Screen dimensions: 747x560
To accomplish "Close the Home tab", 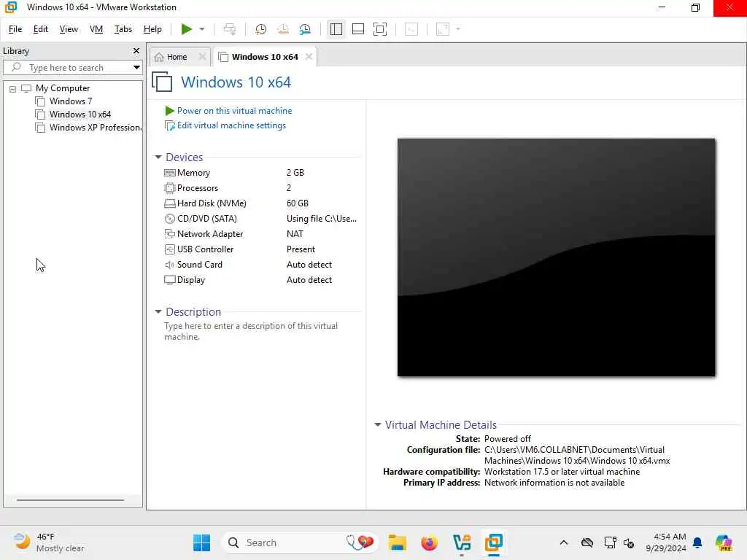I will [202, 57].
